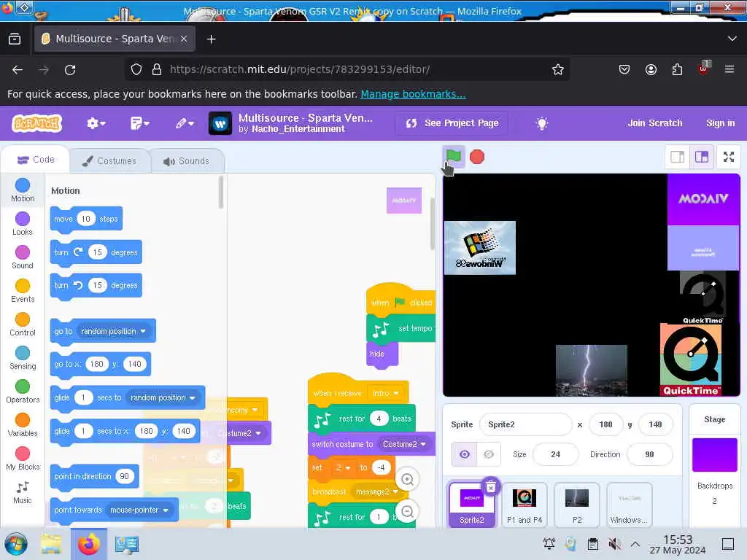Select the Looks block category
This screenshot has height=560, width=747.
tap(23, 224)
